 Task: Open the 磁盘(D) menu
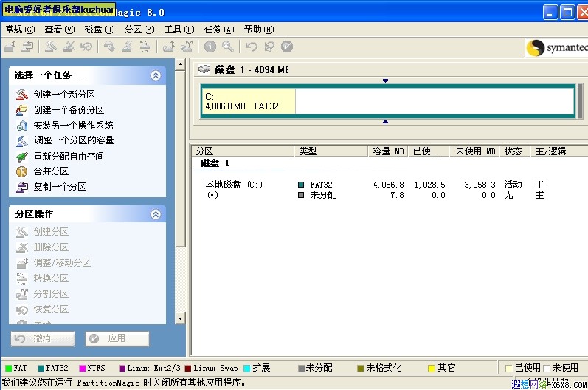[100, 30]
